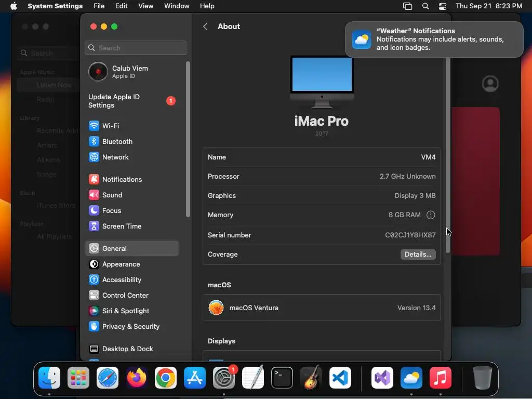The height and width of the screenshot is (399, 532).
Task: Open Control Center in menu bar
Action: click(443, 6)
